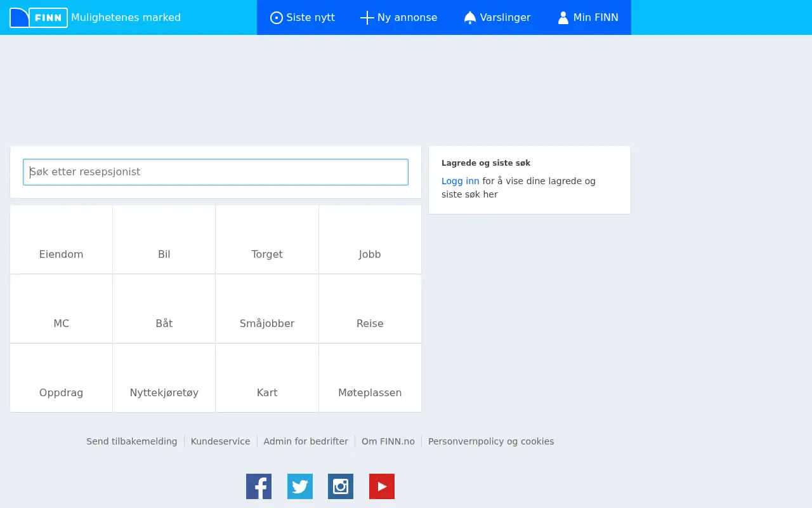Open Personvernpolicy og cookies link
This screenshot has width=812, height=508.
491,441
